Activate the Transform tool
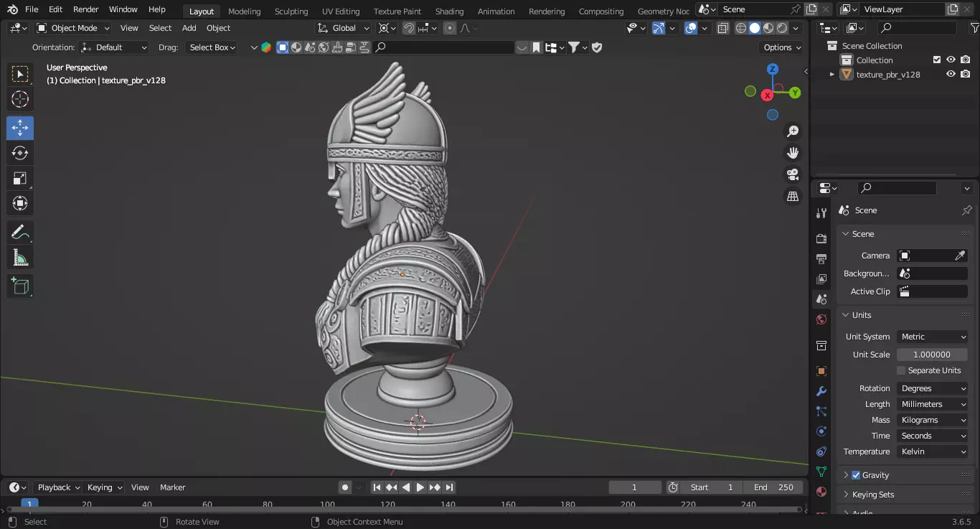The width and height of the screenshot is (980, 529). (x=20, y=203)
